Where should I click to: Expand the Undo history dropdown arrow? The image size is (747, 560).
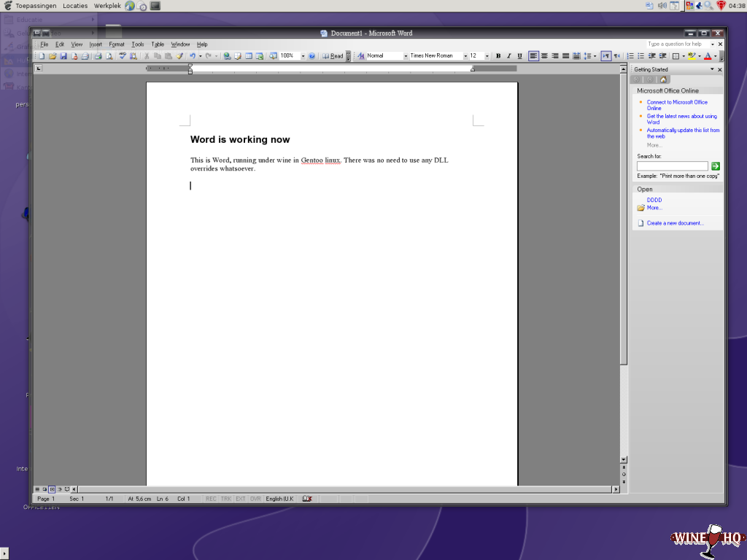[x=200, y=56]
